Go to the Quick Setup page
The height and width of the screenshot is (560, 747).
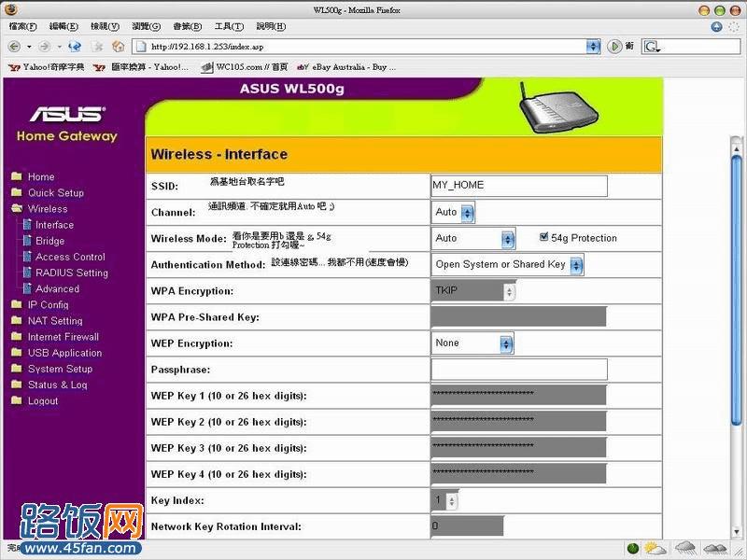point(56,192)
